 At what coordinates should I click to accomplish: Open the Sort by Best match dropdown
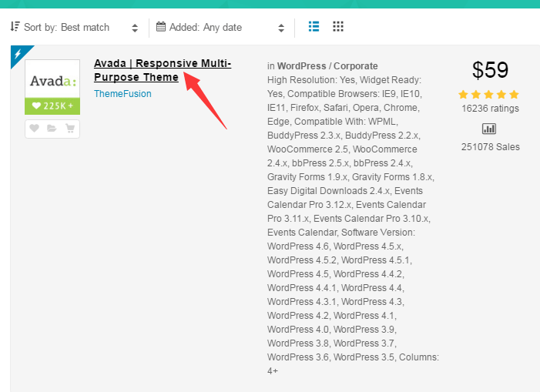click(75, 28)
